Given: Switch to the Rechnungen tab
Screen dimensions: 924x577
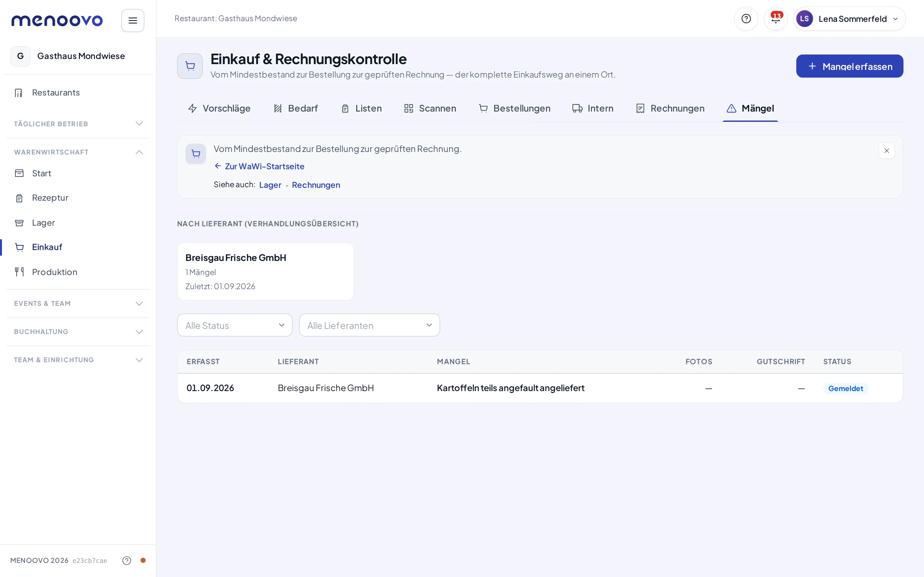Looking at the screenshot, I should pos(670,108).
